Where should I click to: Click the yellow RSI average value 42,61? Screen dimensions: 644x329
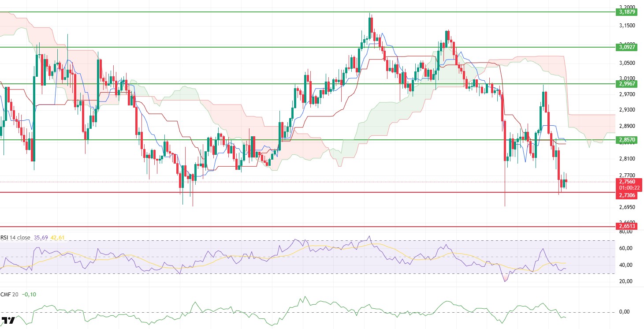pyautogui.click(x=58, y=238)
